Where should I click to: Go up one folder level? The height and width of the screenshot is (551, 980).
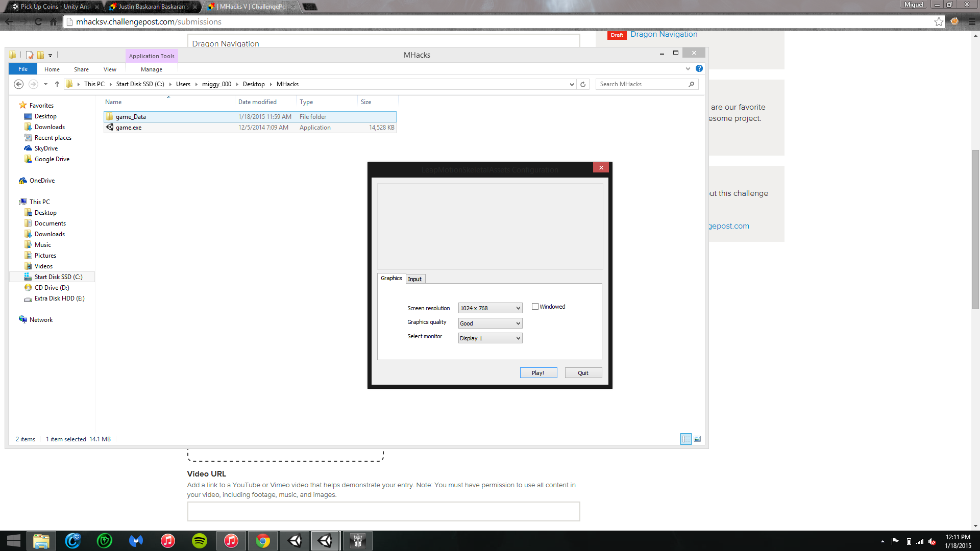(57, 84)
